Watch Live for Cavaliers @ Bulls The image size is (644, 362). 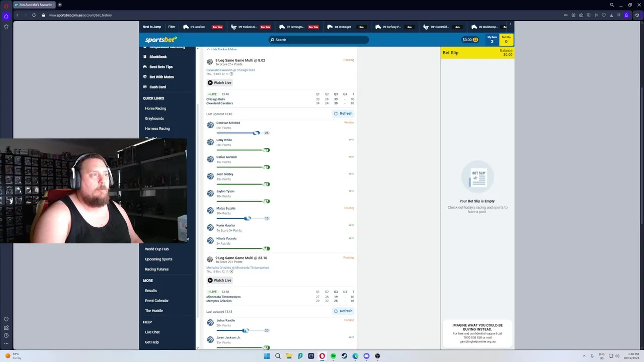(219, 82)
